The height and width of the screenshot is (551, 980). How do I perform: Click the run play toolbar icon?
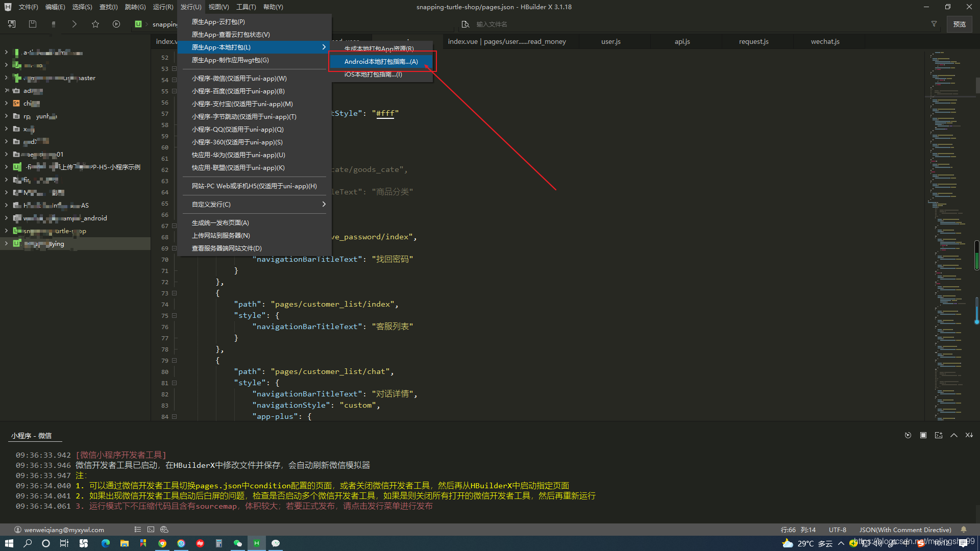(116, 24)
